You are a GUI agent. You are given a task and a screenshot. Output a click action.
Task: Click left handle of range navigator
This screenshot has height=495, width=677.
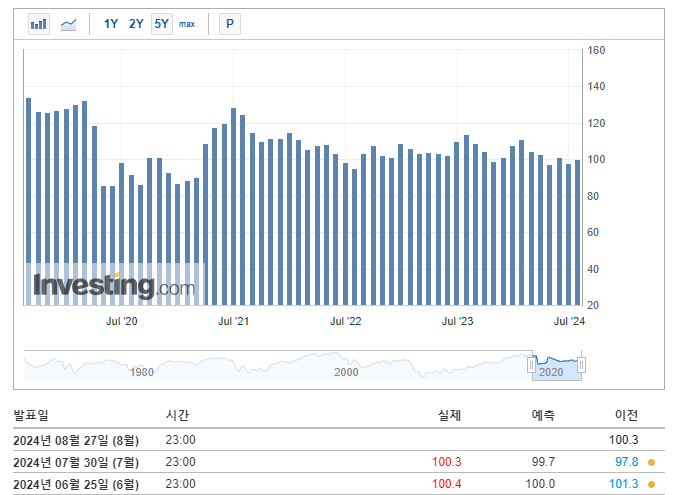[531, 365]
